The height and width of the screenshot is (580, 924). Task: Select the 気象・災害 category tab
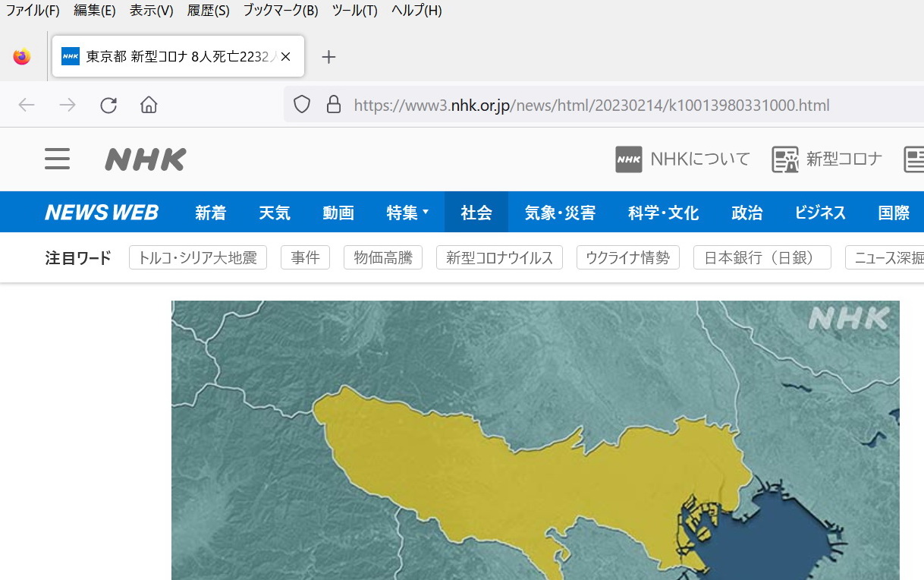point(560,213)
